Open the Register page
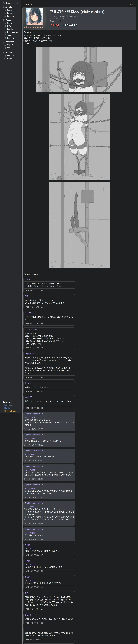 click(9, 55)
